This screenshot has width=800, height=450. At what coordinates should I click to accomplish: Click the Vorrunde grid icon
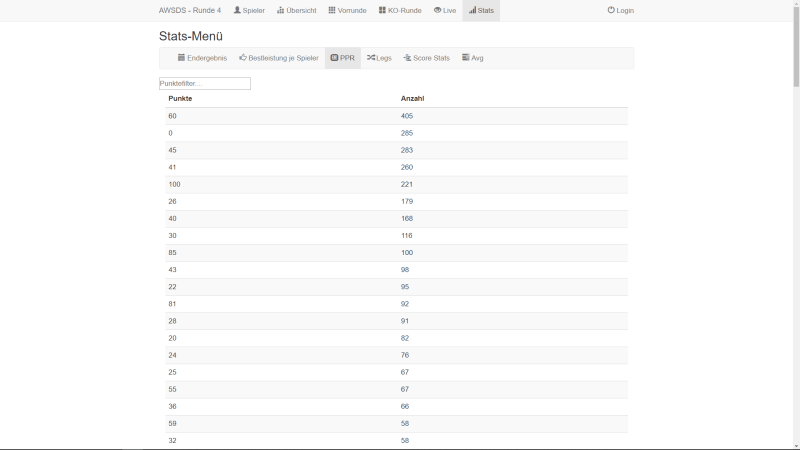click(332, 10)
